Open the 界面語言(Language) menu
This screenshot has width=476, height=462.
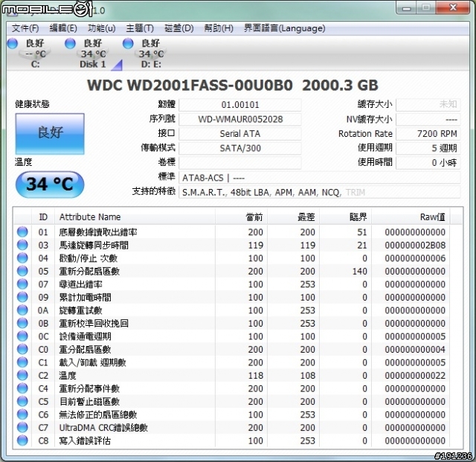click(284, 28)
